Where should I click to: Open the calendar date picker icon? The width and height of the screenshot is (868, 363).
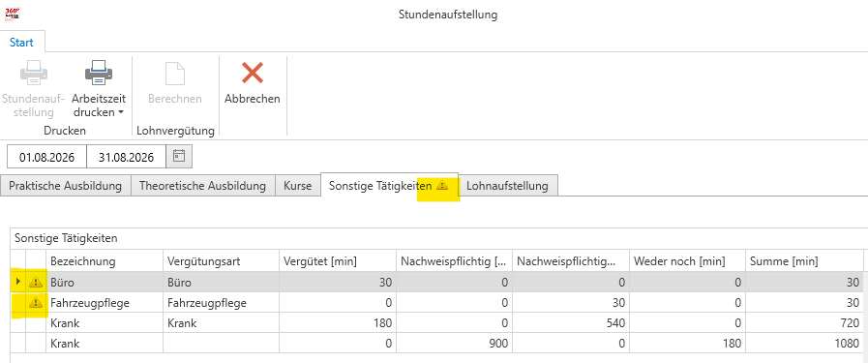coord(179,156)
